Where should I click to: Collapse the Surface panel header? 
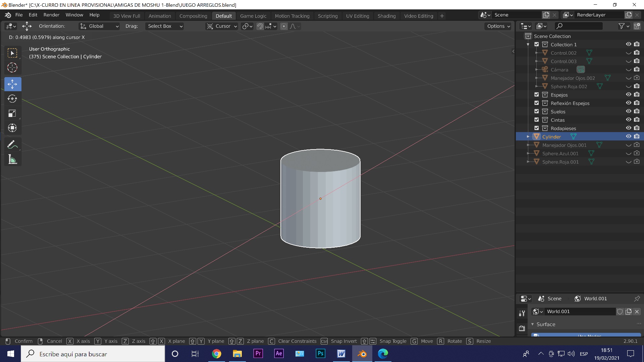pyautogui.click(x=546, y=324)
